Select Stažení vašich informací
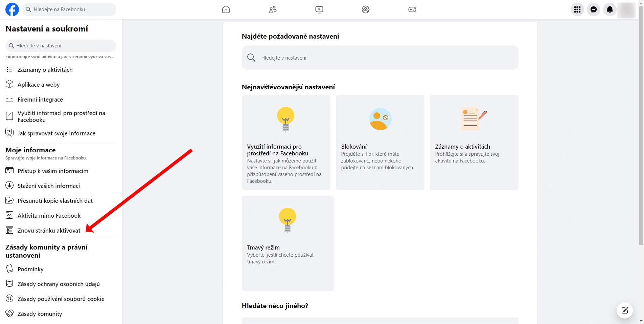This screenshot has width=644, height=324. pyautogui.click(x=49, y=186)
